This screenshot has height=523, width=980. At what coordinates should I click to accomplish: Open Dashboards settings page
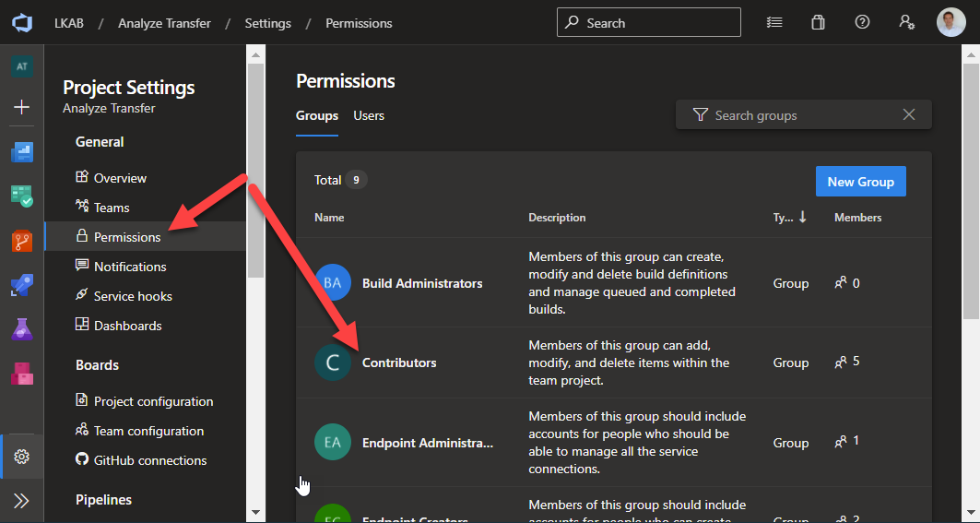[x=127, y=326]
